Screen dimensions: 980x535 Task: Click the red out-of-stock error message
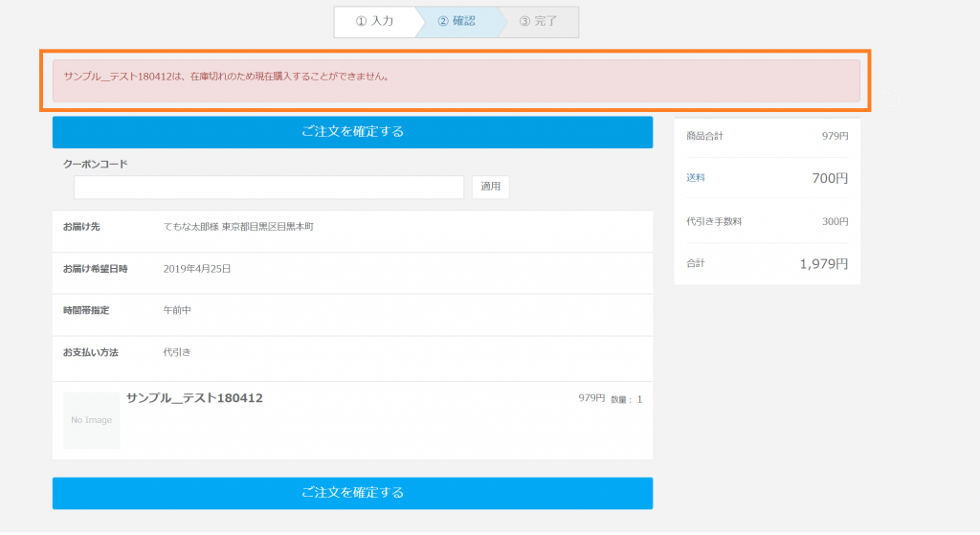tap(227, 76)
